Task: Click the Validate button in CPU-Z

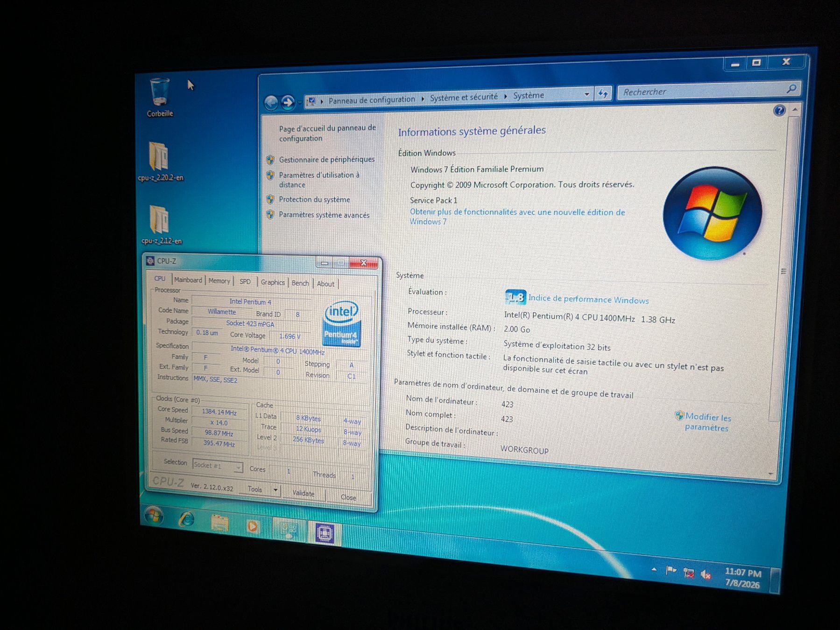Action: [x=303, y=493]
